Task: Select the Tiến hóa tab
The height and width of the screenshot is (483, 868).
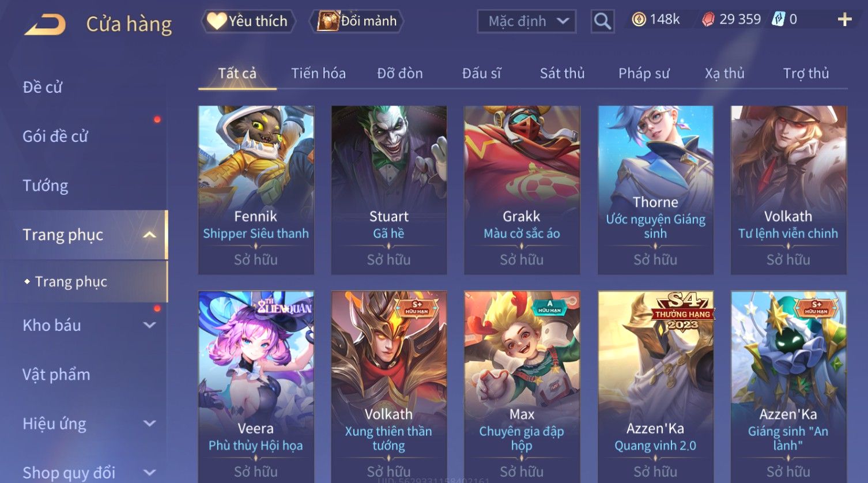Action: tap(318, 73)
